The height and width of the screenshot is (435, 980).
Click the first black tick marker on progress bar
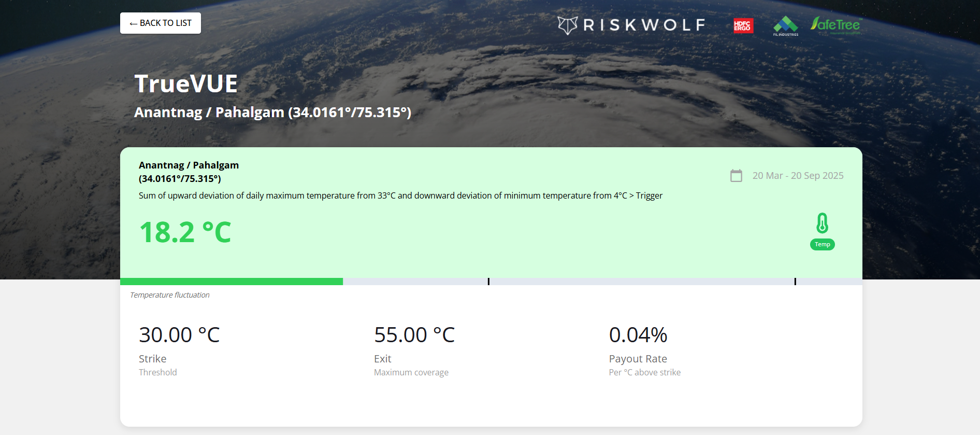coord(488,282)
